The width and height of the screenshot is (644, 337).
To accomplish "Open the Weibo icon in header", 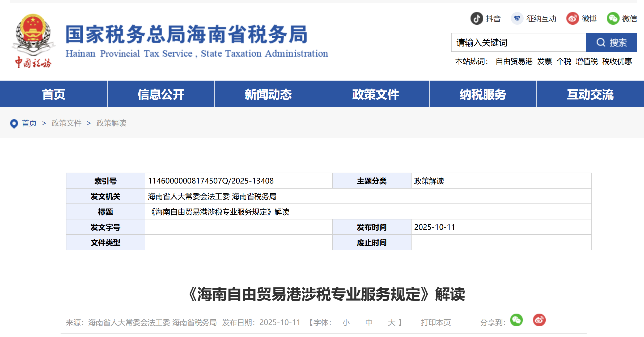I will click(573, 19).
